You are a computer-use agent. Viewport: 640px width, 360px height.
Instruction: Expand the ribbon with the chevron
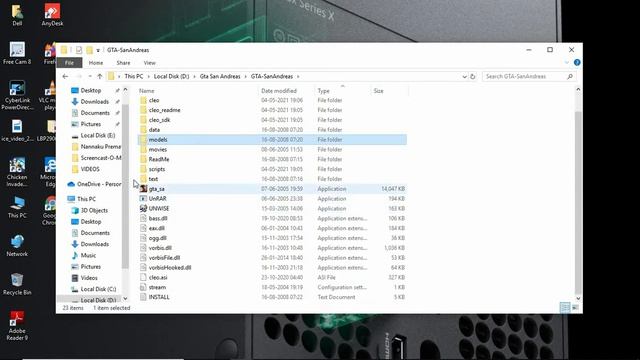[567, 62]
